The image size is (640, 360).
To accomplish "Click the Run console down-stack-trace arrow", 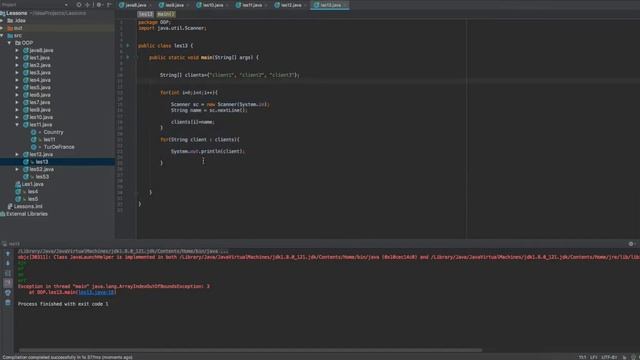I will [x=8, y=263].
